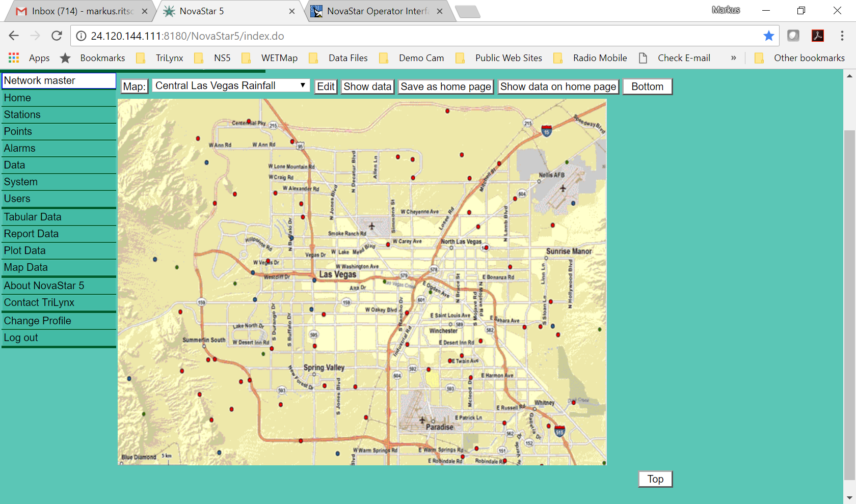Viewport: 856px width, 504px height.
Task: Click the Adobe PDF extension icon
Action: point(818,36)
